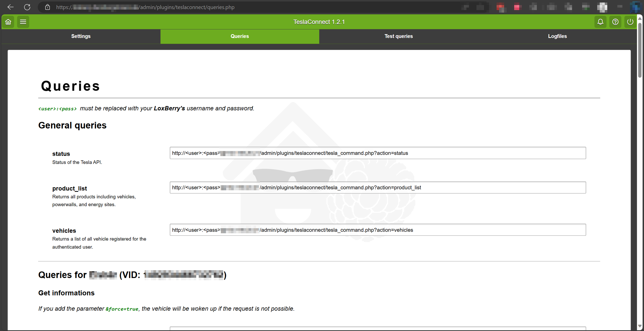The image size is (644, 331).
Task: Click the browser back arrow
Action: point(11,7)
